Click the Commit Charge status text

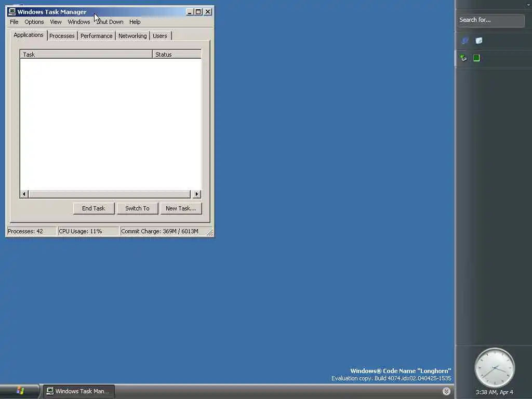point(160,231)
